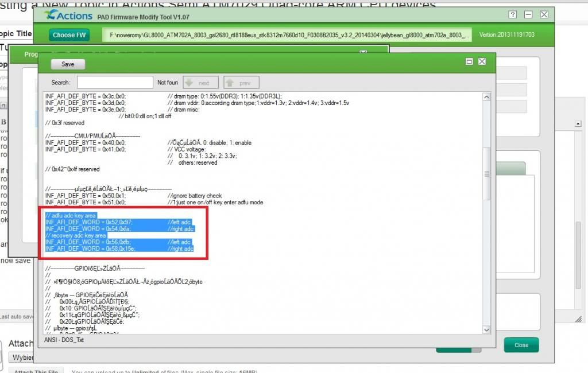588x373 pixels.
Task: Close the config editor dialog
Action: tap(482, 61)
